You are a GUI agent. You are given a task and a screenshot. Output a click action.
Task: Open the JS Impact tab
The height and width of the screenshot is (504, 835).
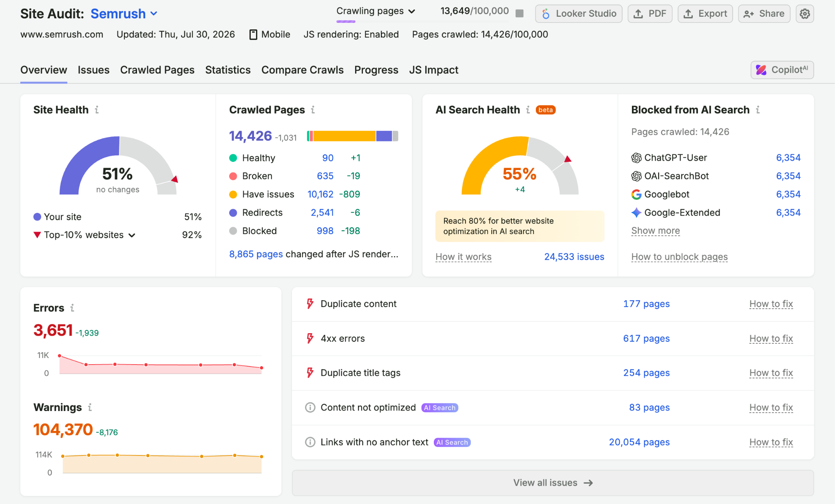[x=434, y=70]
